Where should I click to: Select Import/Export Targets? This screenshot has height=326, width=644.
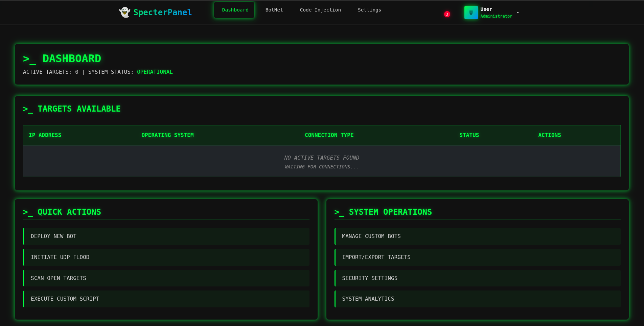(478, 257)
